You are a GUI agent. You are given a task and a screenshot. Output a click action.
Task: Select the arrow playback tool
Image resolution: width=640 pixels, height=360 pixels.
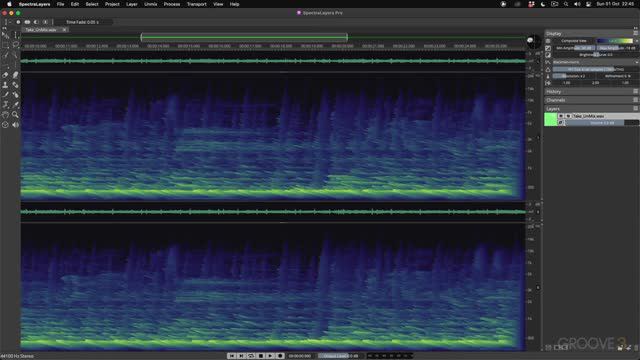tap(5, 36)
